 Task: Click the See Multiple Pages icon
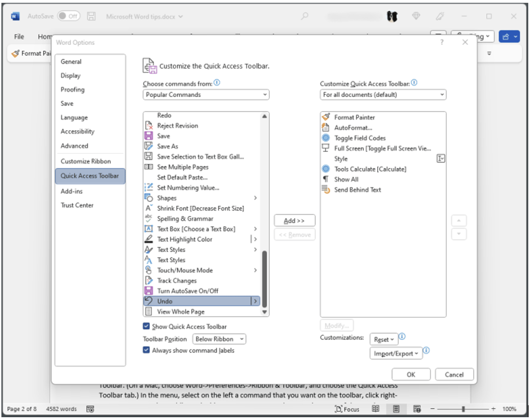point(149,167)
